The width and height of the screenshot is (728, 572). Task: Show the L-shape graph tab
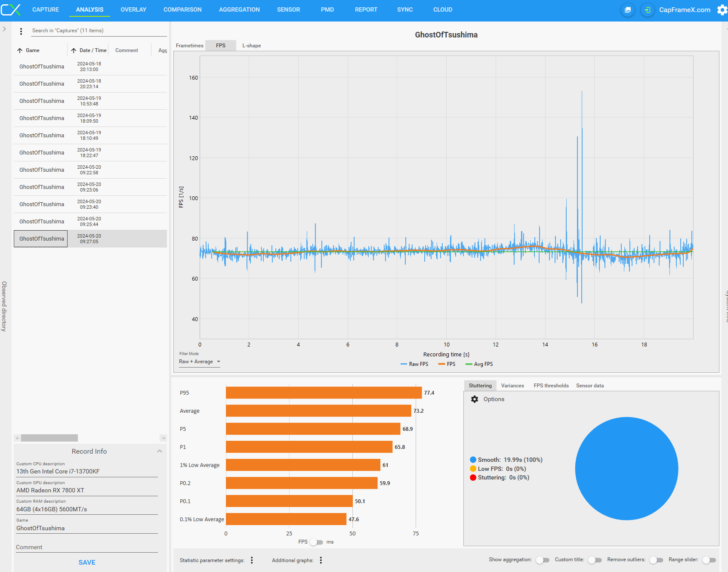(252, 46)
